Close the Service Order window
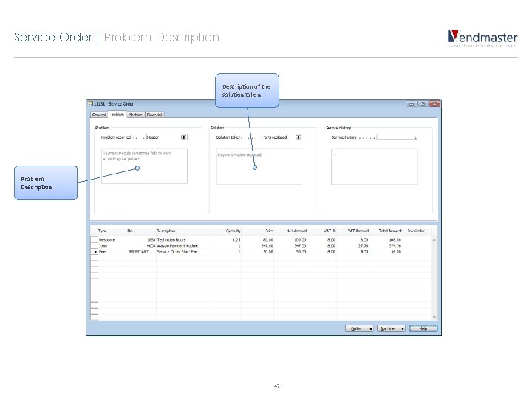This screenshot has width=532, height=399. 434,104
